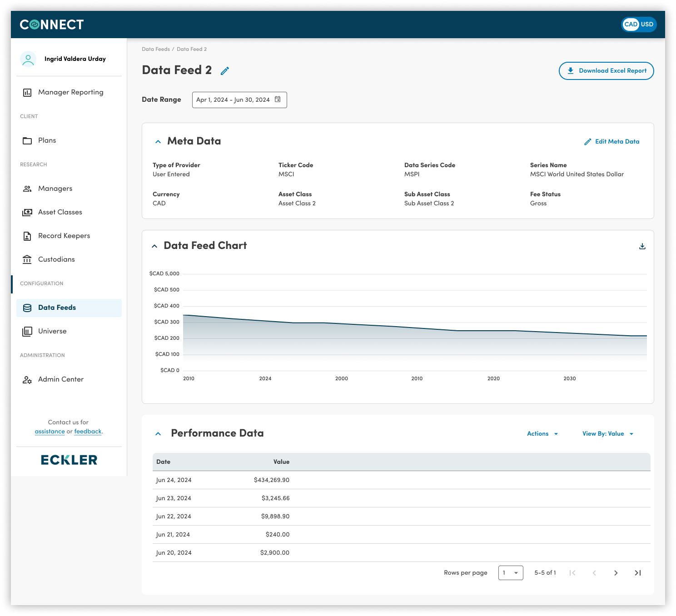This screenshot has width=676, height=616.
Task: Click Download Excel Report button
Action: click(x=606, y=71)
